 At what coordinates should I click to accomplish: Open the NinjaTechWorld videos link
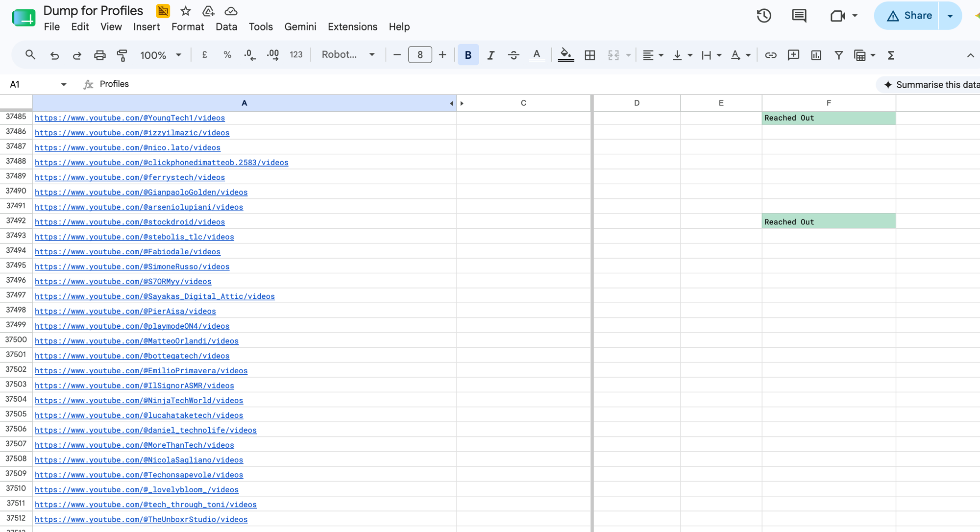pos(139,400)
